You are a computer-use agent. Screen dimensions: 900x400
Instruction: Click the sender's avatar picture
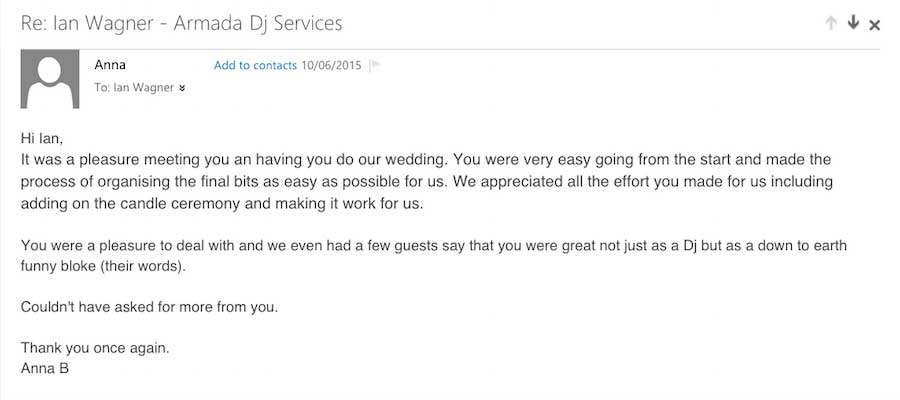coord(50,81)
